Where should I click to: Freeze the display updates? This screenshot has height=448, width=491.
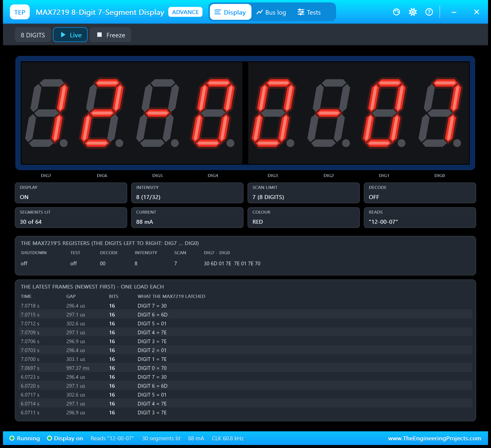[x=111, y=35]
